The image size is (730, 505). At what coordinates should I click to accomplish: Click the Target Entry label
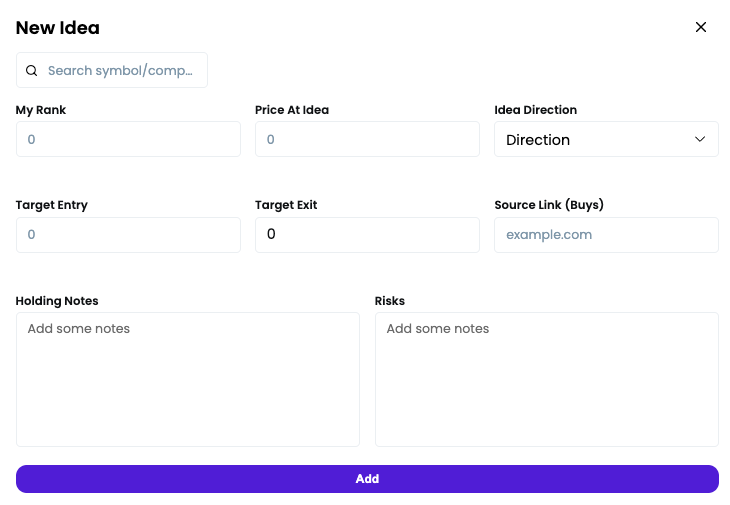pos(52,205)
